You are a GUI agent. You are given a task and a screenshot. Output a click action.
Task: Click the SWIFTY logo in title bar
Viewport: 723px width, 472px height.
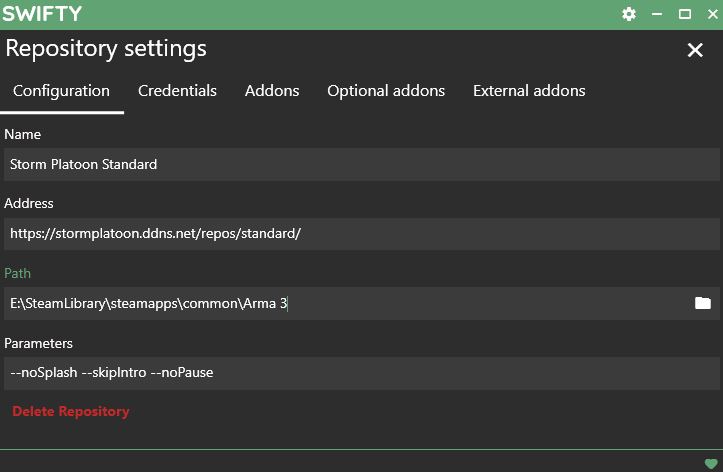42,14
